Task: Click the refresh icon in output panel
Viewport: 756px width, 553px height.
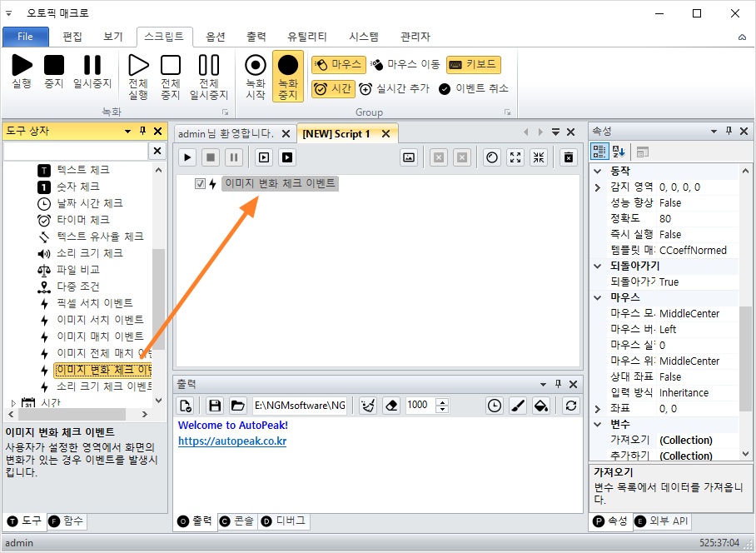Action: [571, 406]
